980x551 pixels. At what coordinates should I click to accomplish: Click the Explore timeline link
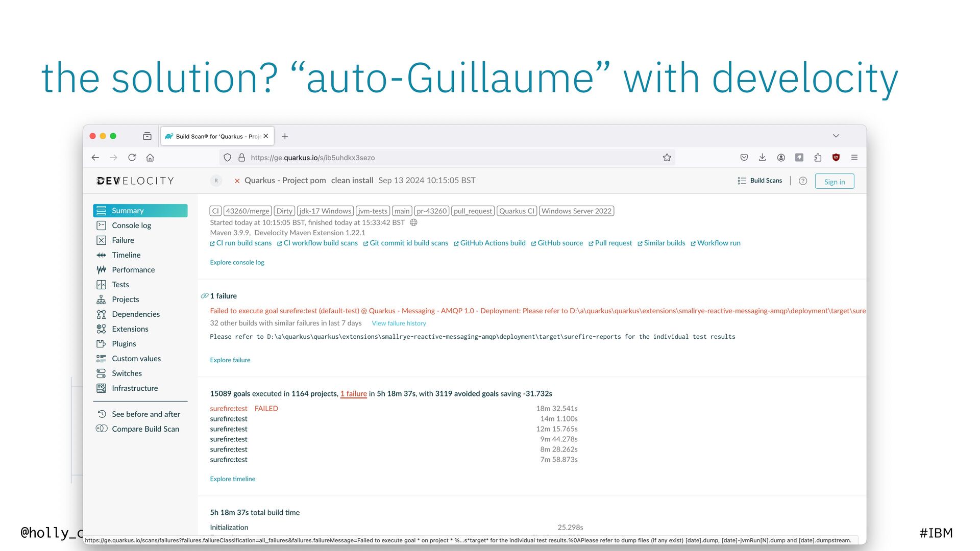coord(232,479)
